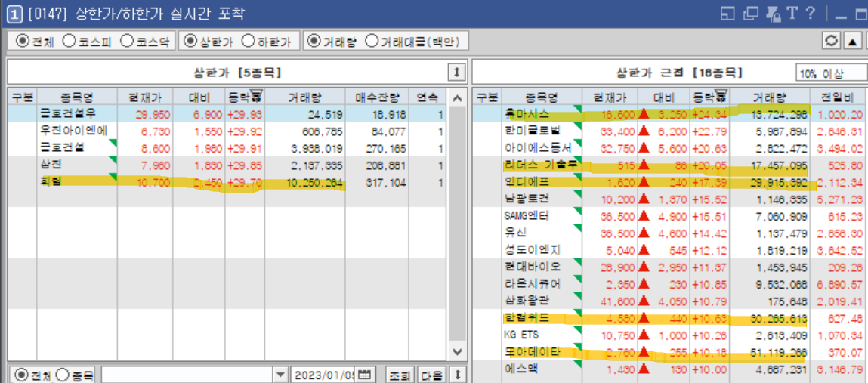Select the 거래대금(백만) radio button
Image resolution: width=868 pixels, height=383 pixels.
[x=372, y=41]
